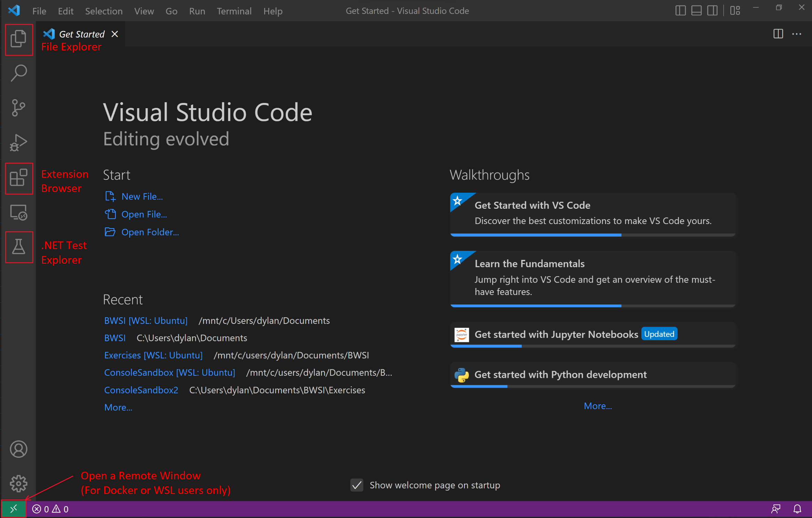Select the Get Started tab
The image size is (812, 518).
(81, 34)
